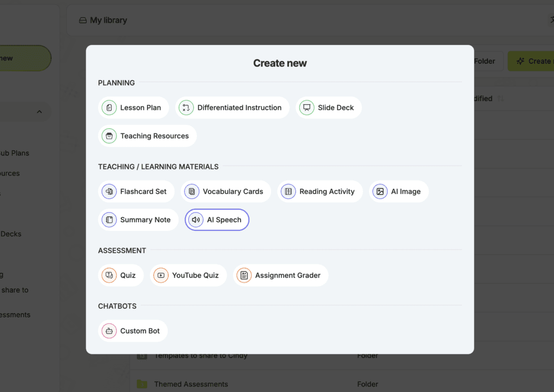Image resolution: width=554 pixels, height=392 pixels.
Task: Open Assignment Grader label
Action: [x=288, y=275]
